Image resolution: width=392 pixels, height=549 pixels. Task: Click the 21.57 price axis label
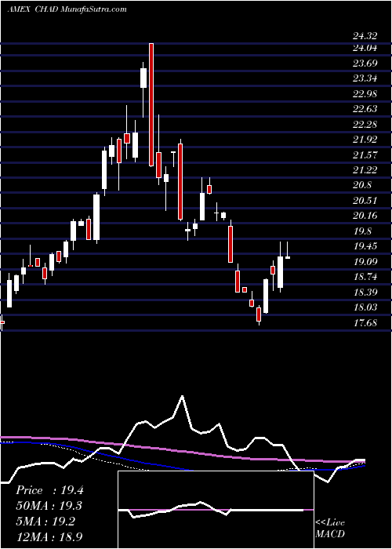(x=365, y=155)
